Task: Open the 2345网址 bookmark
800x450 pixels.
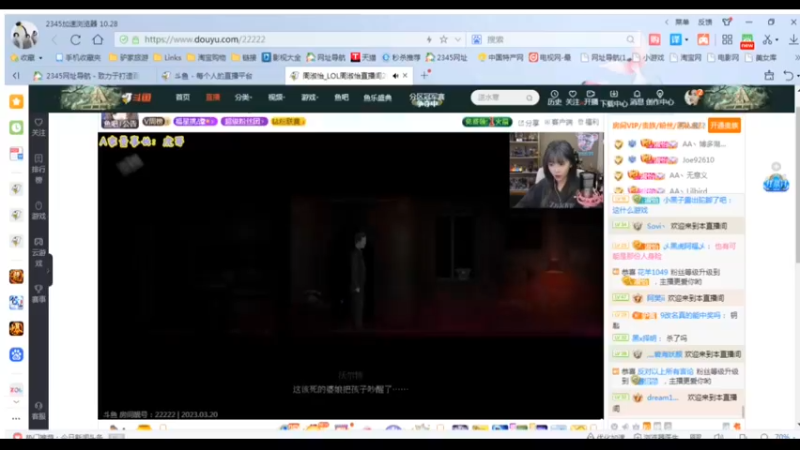Action: pyautogui.click(x=446, y=58)
